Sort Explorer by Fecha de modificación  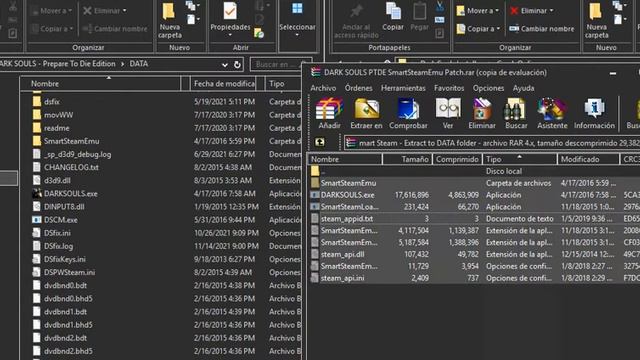(x=224, y=84)
